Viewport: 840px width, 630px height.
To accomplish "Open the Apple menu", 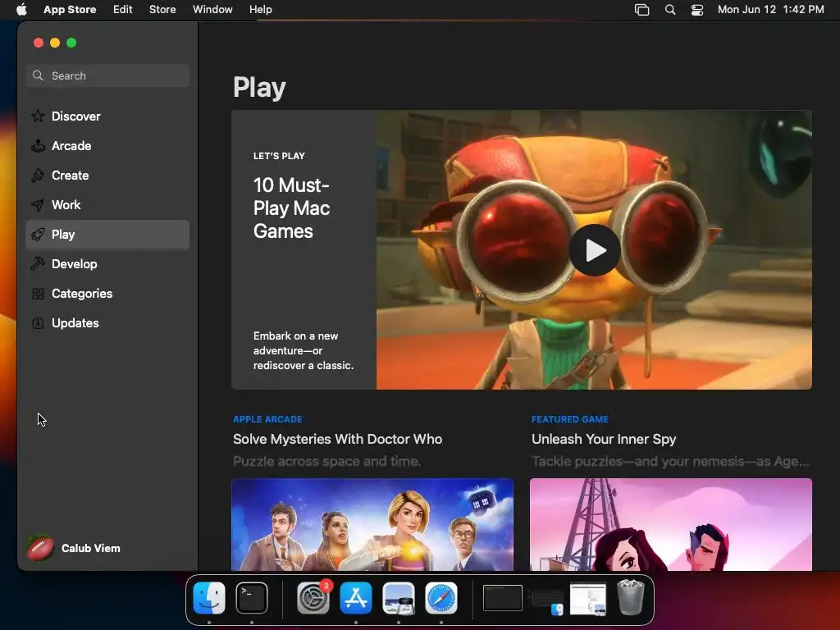I will click(21, 10).
